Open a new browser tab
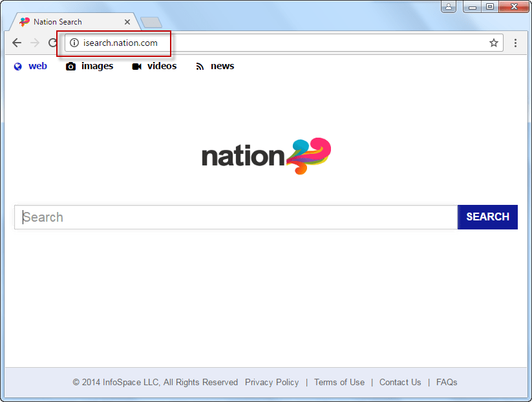Viewport: 532px width, 402px height. [151, 23]
